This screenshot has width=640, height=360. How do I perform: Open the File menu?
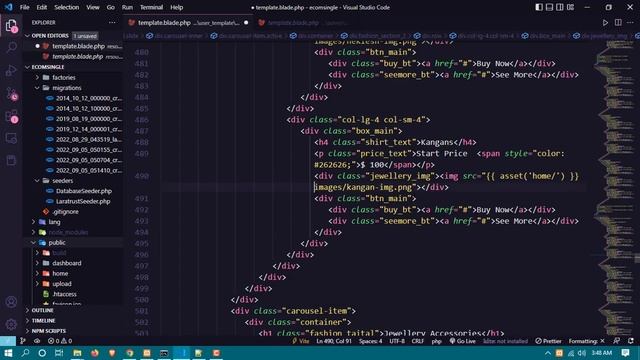(24, 7)
